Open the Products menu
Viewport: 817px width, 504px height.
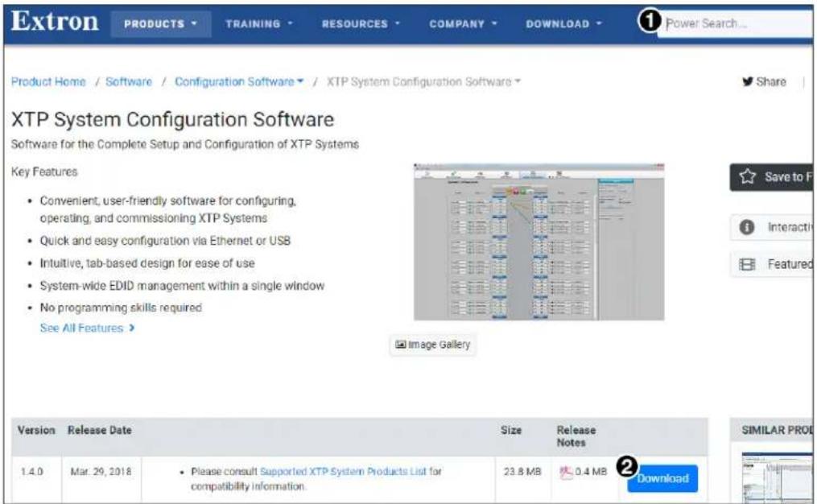(x=160, y=24)
